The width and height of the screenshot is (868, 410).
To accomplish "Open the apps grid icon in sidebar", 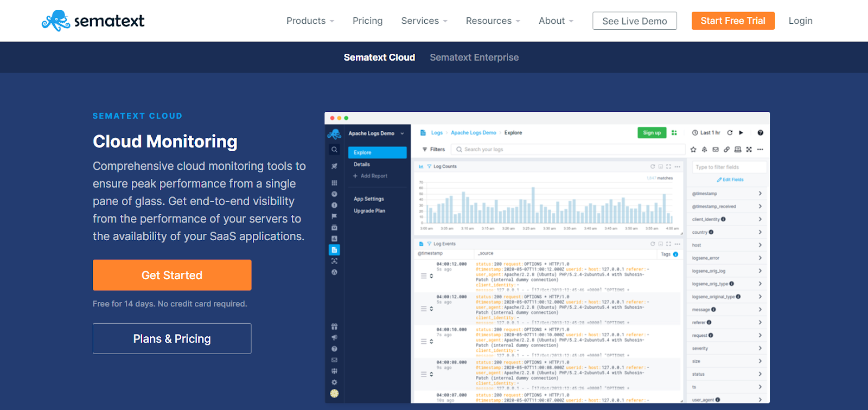I will pyautogui.click(x=334, y=183).
